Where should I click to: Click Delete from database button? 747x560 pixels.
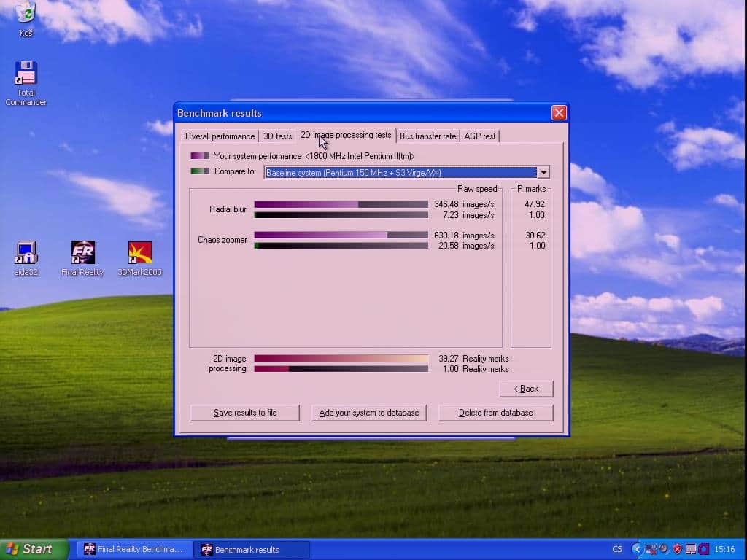[495, 413]
